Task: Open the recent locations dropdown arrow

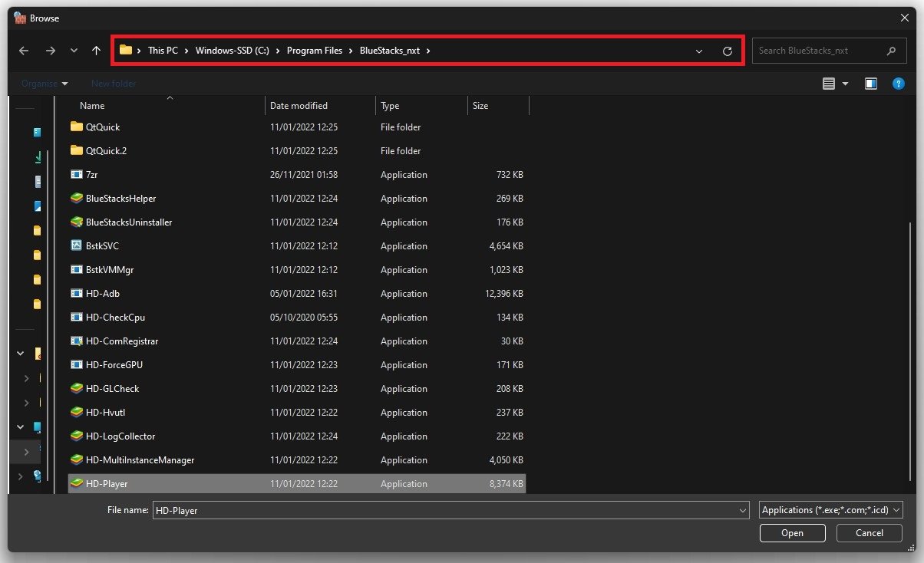Action: click(x=74, y=51)
